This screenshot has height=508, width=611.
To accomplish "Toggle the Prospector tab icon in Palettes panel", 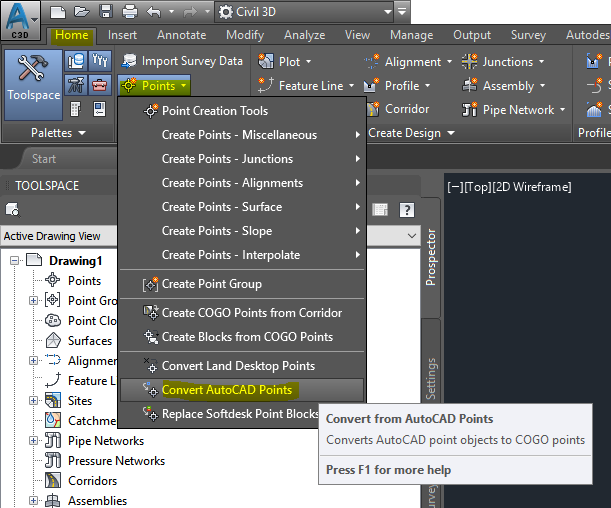I will coord(76,61).
